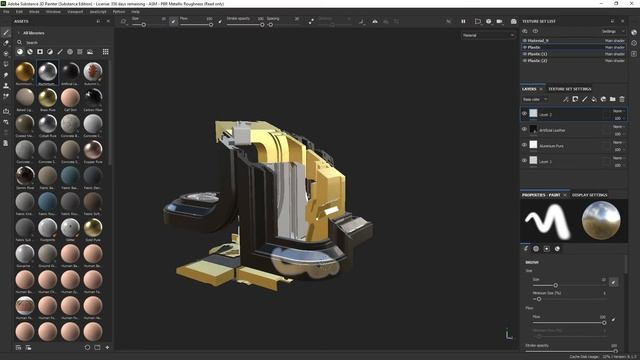Viewport: 640px width, 360px height.
Task: Toggle pen pressure for Size in top toolbar
Action: [x=173, y=21]
